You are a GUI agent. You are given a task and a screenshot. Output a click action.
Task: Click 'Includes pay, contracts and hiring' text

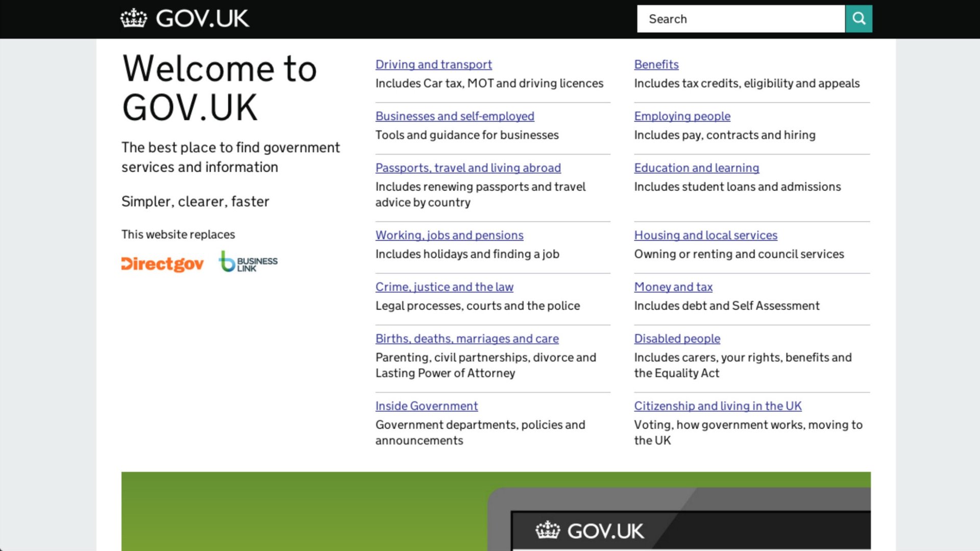[724, 135]
